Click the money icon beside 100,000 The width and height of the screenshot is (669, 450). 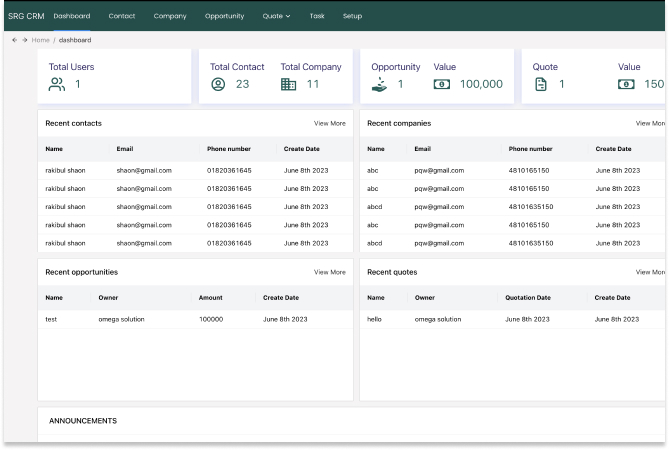[441, 84]
